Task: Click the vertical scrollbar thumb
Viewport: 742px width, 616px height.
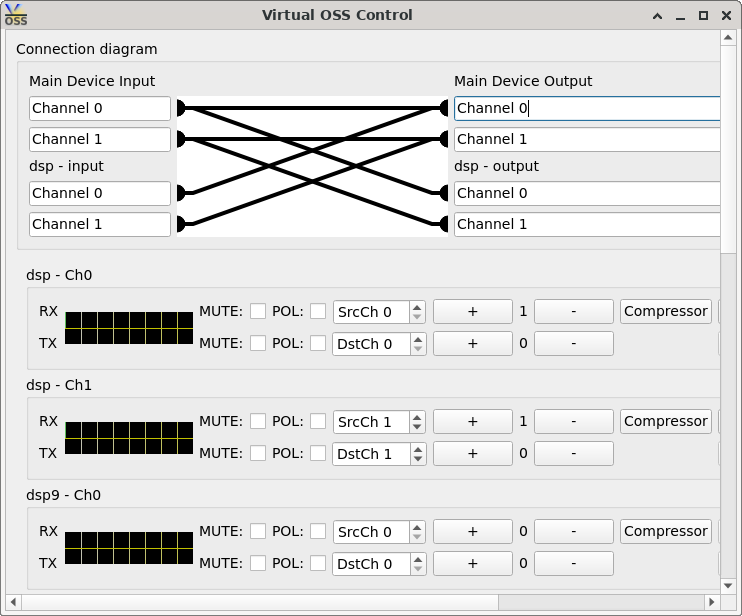Action: 728,149
